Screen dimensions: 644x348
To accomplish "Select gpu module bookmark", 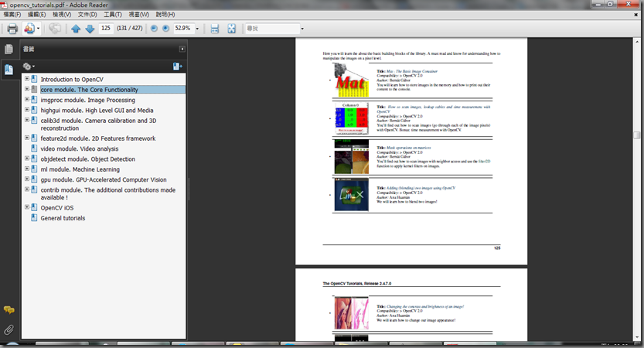I will tap(104, 179).
